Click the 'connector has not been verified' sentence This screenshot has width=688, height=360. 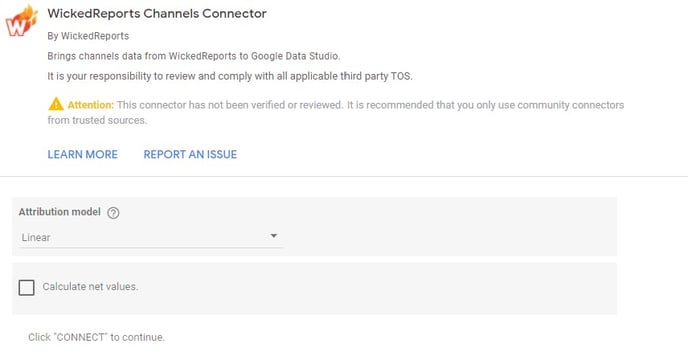point(229,105)
